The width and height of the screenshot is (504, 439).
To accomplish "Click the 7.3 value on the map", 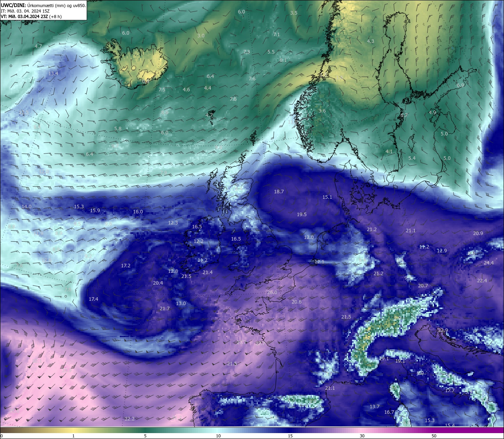I will pos(246,52).
